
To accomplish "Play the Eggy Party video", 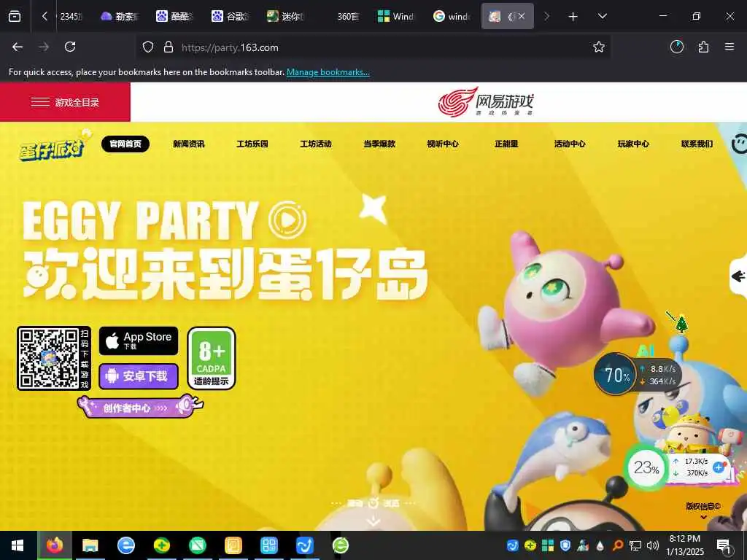I will pos(287,220).
